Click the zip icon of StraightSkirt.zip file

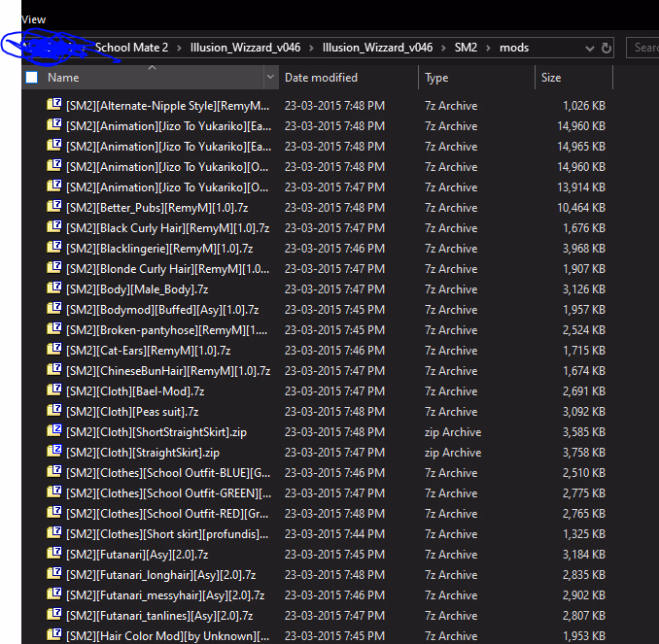pos(53,451)
